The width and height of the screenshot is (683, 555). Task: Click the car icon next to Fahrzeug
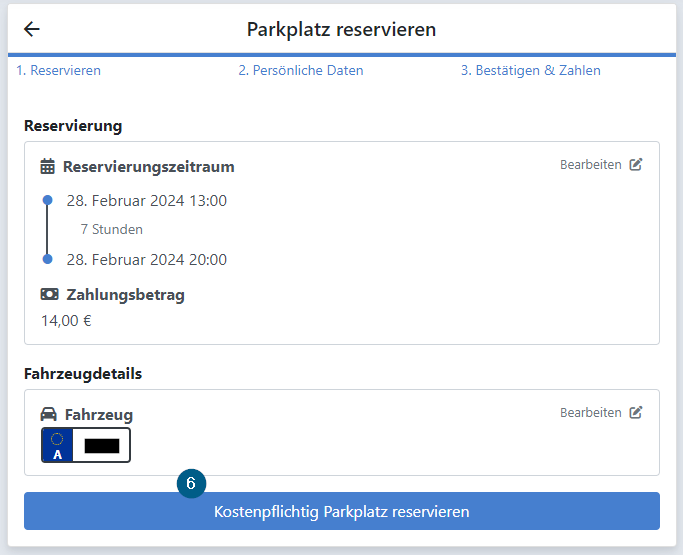coord(48,414)
